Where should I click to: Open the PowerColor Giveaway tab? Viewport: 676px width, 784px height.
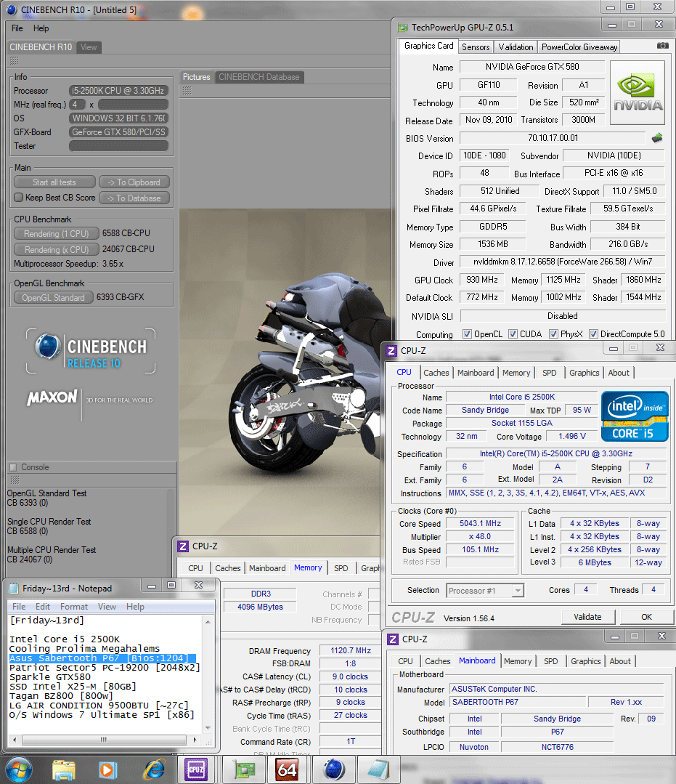tap(579, 47)
